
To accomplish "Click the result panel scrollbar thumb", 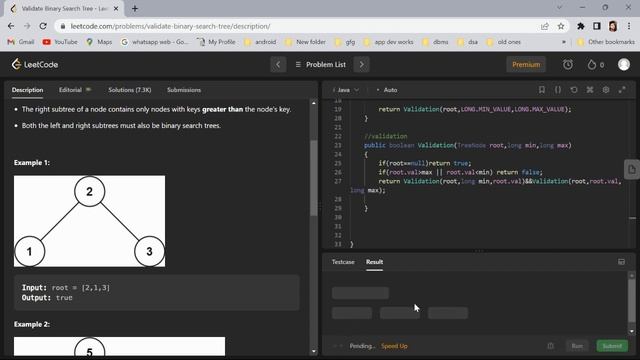I will pyautogui.click(x=631, y=300).
